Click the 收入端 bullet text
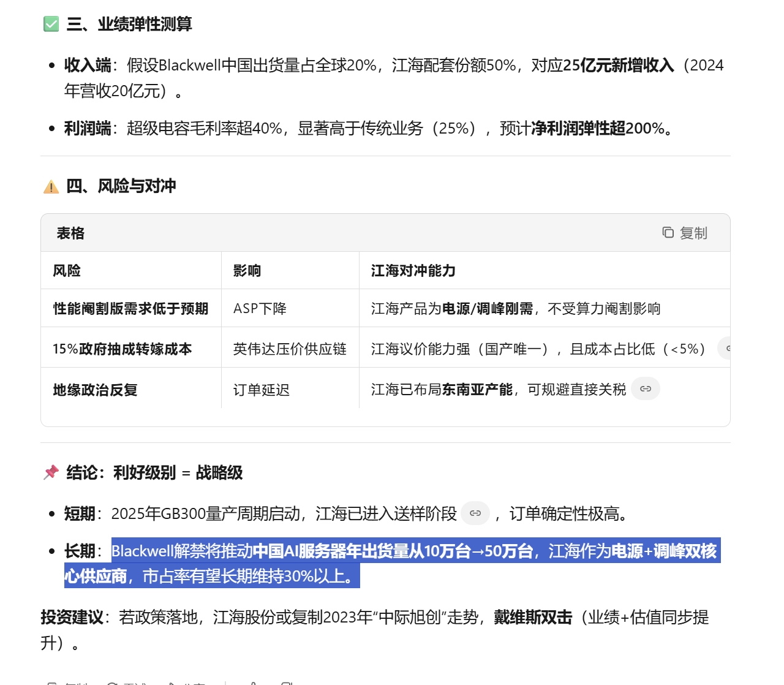The width and height of the screenshot is (784, 685). coord(394,78)
